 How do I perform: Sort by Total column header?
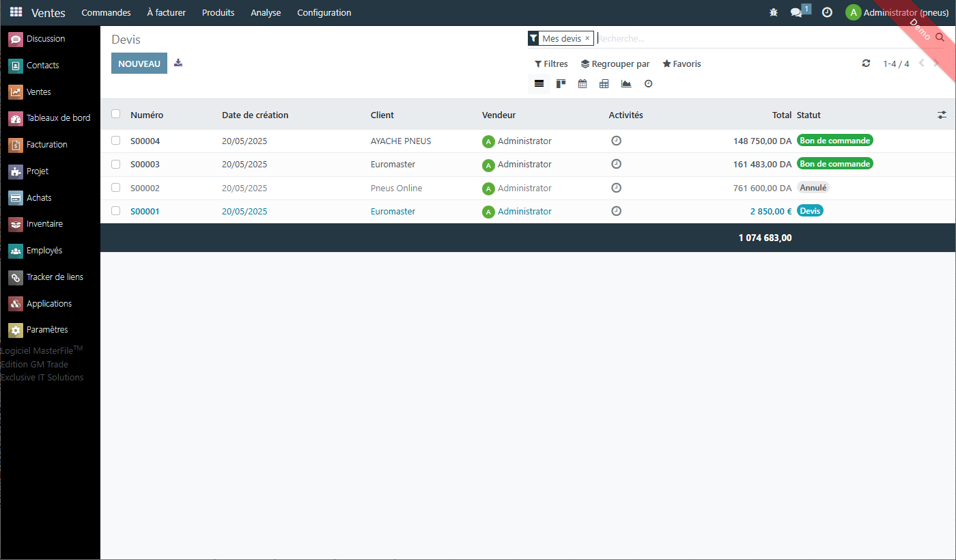782,115
